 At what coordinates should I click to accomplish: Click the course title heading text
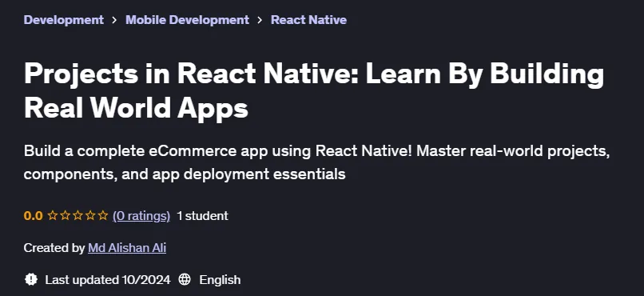[x=314, y=91]
